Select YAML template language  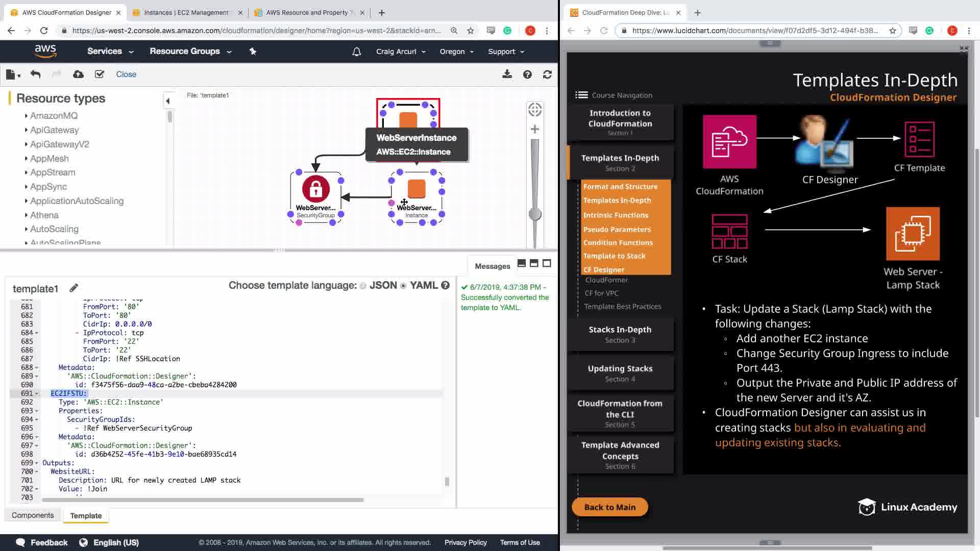tap(403, 286)
